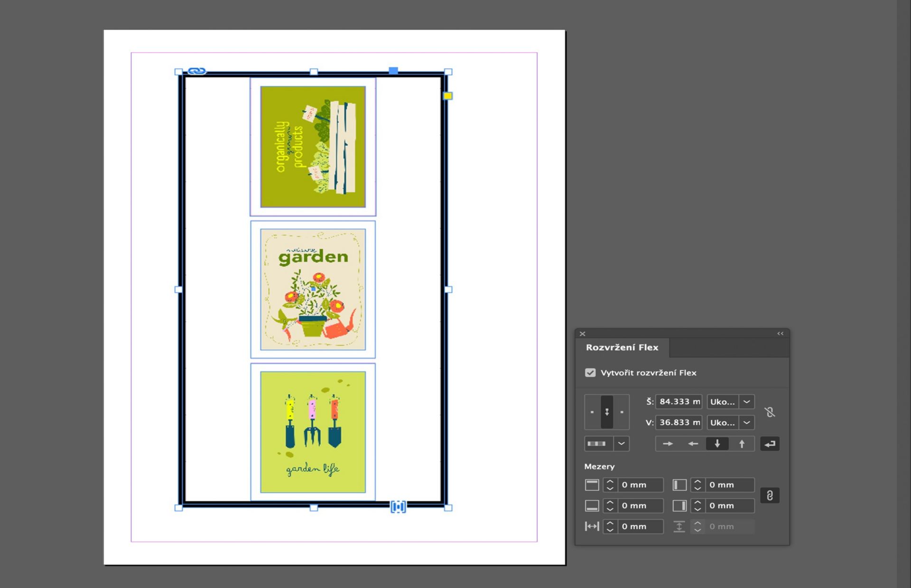Increase the bottom gap using the stepper arrow
Viewport: 911px width, 588px height.
click(x=610, y=502)
